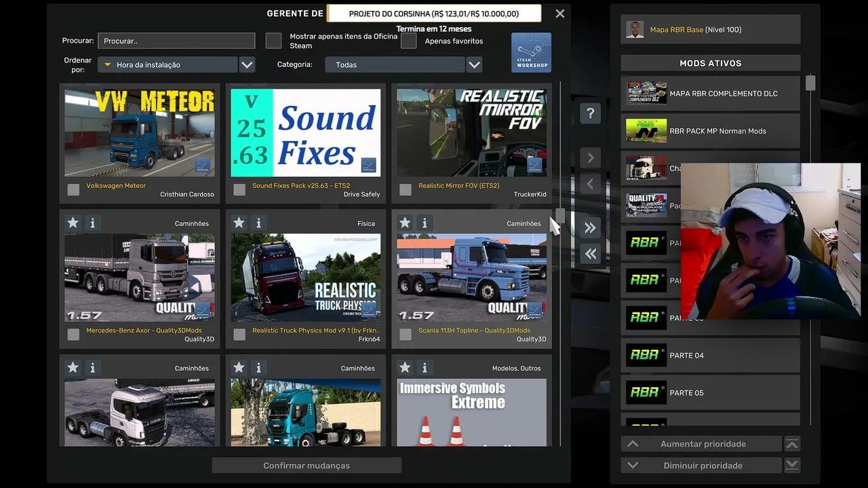Click the Immersive Symbols Extreme thumbnail
868x488 pixels.
(x=472, y=412)
